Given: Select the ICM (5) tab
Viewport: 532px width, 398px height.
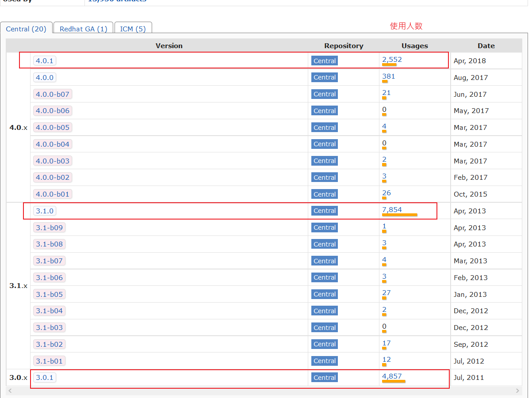Looking at the screenshot, I should [x=133, y=29].
